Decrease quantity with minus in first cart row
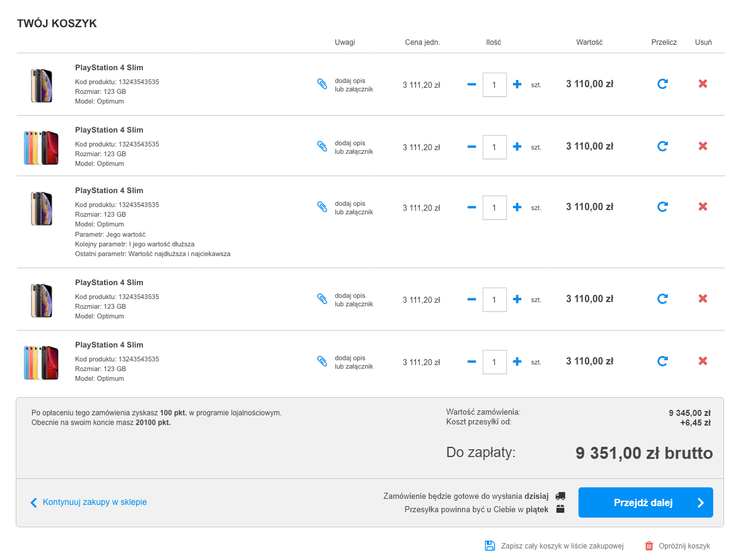 pos(472,85)
